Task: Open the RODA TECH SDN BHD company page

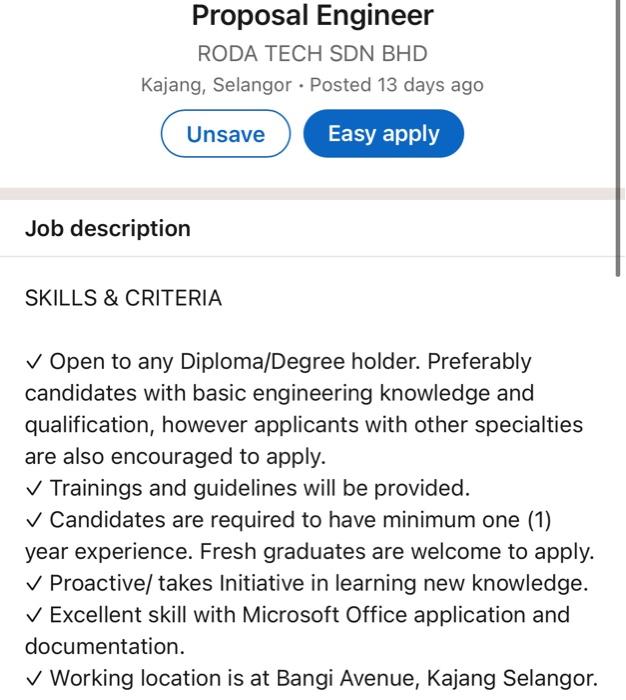Action: coord(312,53)
